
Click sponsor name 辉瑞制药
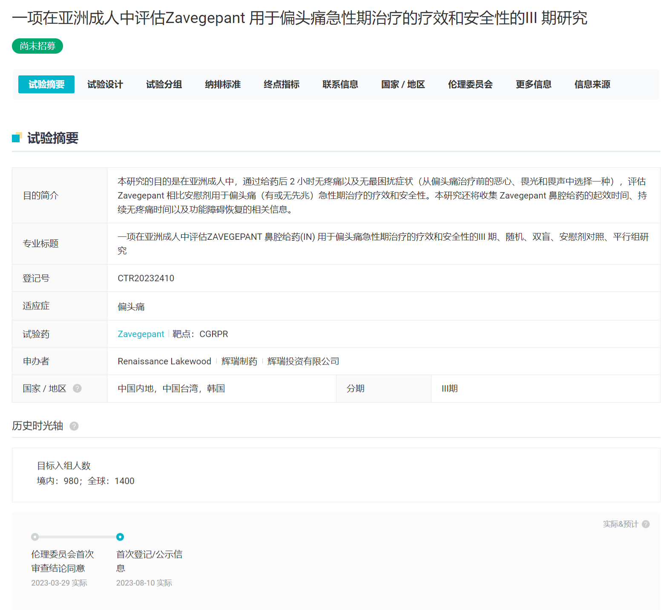tap(239, 361)
